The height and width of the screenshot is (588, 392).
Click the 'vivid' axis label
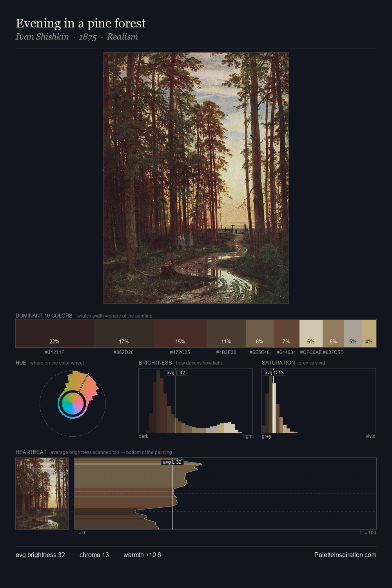click(x=370, y=436)
